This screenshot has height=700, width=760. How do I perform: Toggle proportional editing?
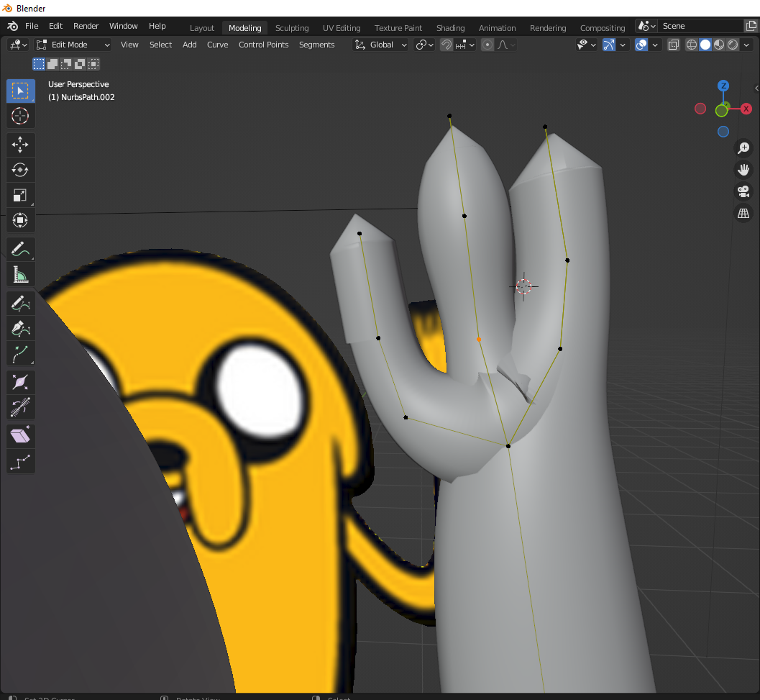coord(487,45)
